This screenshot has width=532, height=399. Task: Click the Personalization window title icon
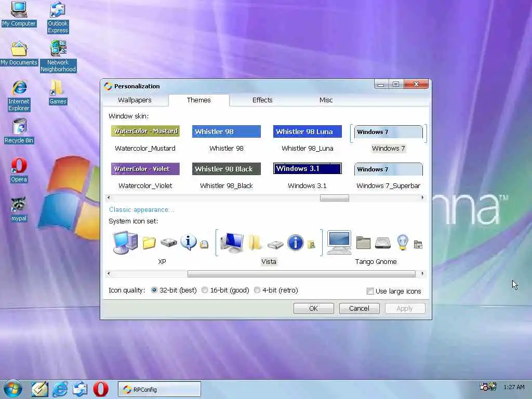pos(108,86)
